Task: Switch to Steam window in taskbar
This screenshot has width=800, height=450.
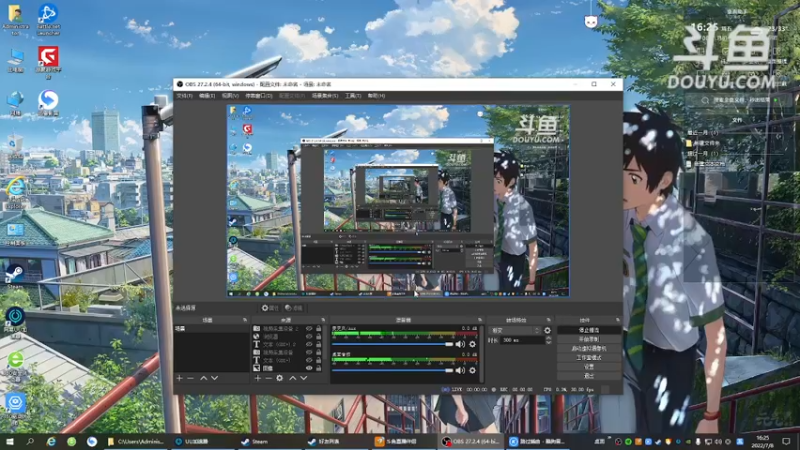Action: click(x=269, y=441)
